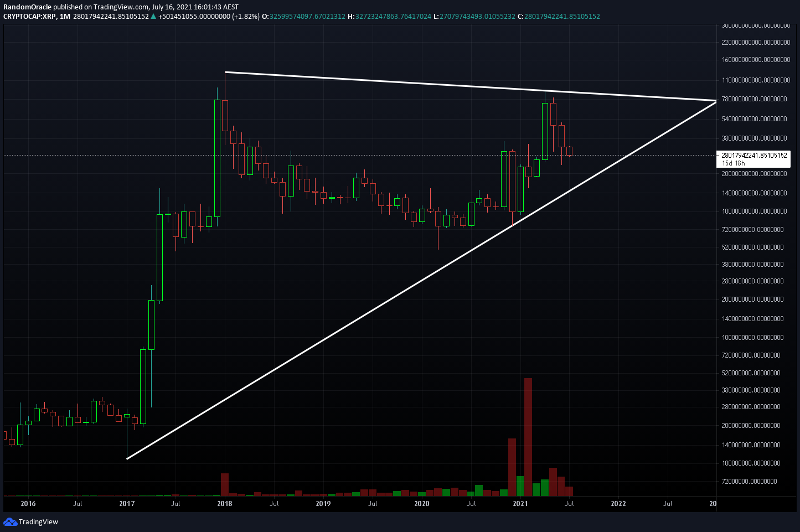Click the Jul label between 2016 and 2017
800x532 pixels.
pyautogui.click(x=78, y=503)
